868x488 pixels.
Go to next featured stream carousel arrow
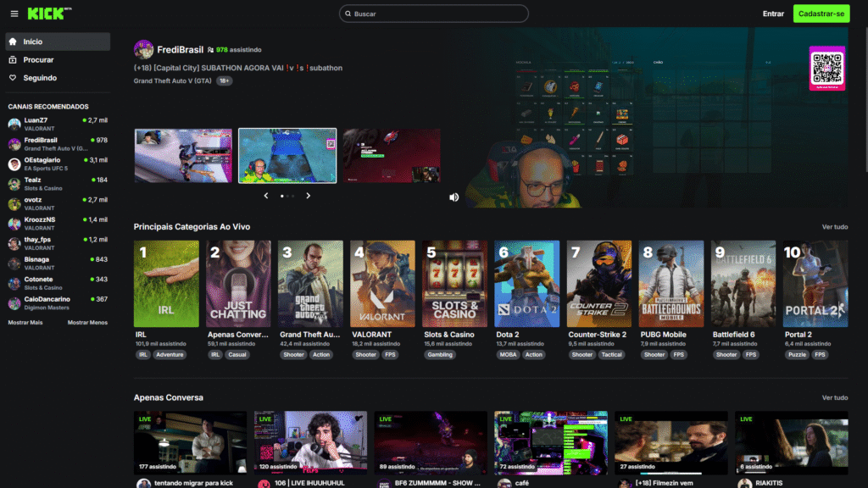[x=309, y=196]
